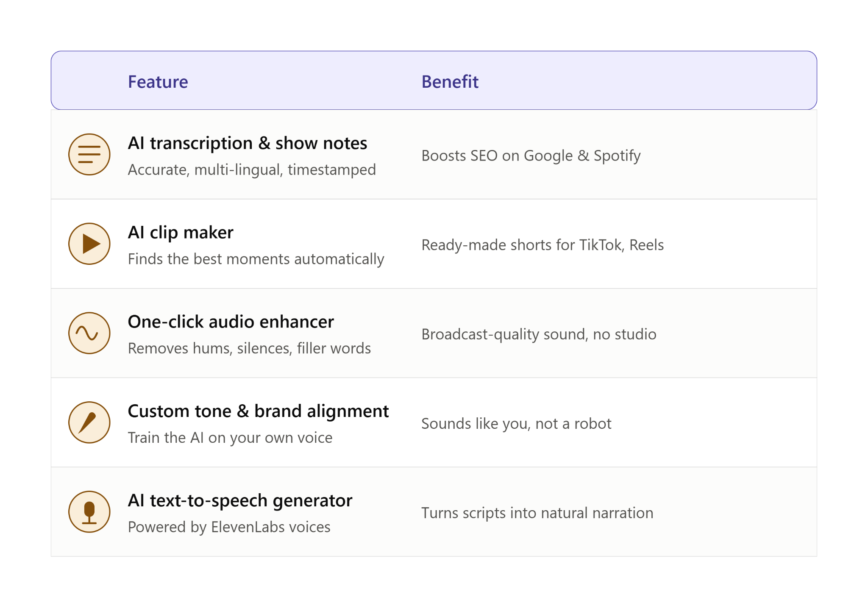The height and width of the screenshot is (600, 868).
Task: Click 'Ready-made shorts for TikTok, Reels' benefit
Action: [x=542, y=245]
